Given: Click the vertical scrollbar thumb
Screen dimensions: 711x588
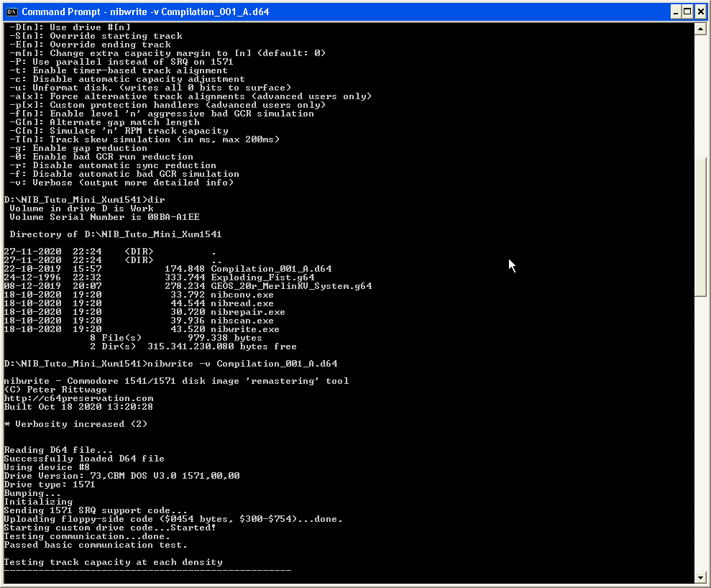Looking at the screenshot, I should [x=700, y=227].
